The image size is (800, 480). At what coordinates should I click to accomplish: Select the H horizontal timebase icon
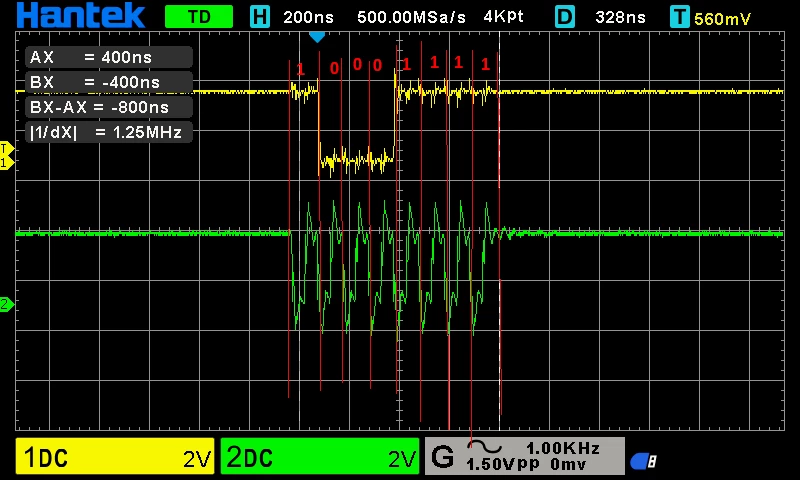[259, 17]
